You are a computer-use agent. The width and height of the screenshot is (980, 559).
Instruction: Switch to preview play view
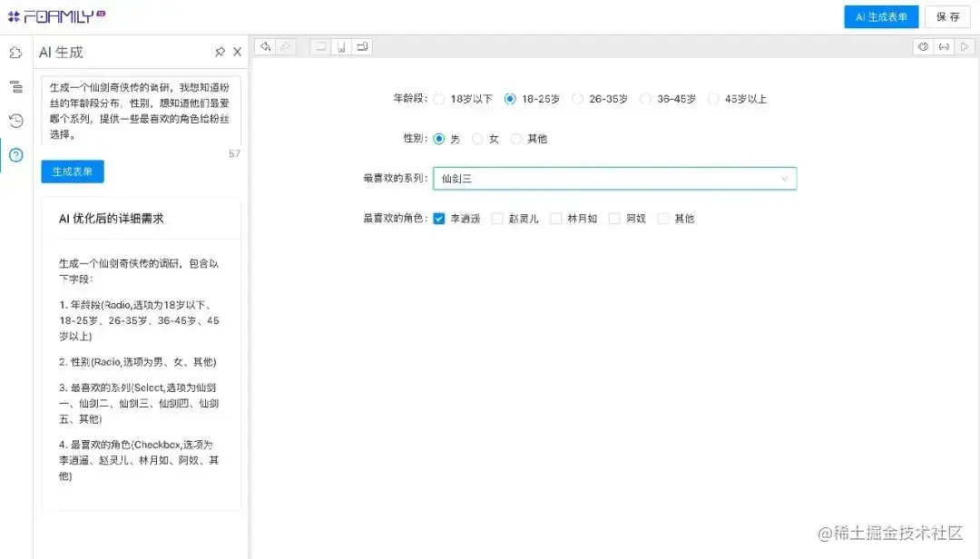pyautogui.click(x=965, y=47)
